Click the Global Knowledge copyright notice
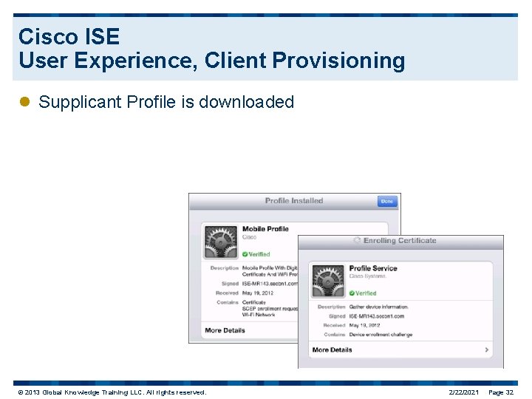The height and width of the screenshot is (399, 532). click(112, 392)
